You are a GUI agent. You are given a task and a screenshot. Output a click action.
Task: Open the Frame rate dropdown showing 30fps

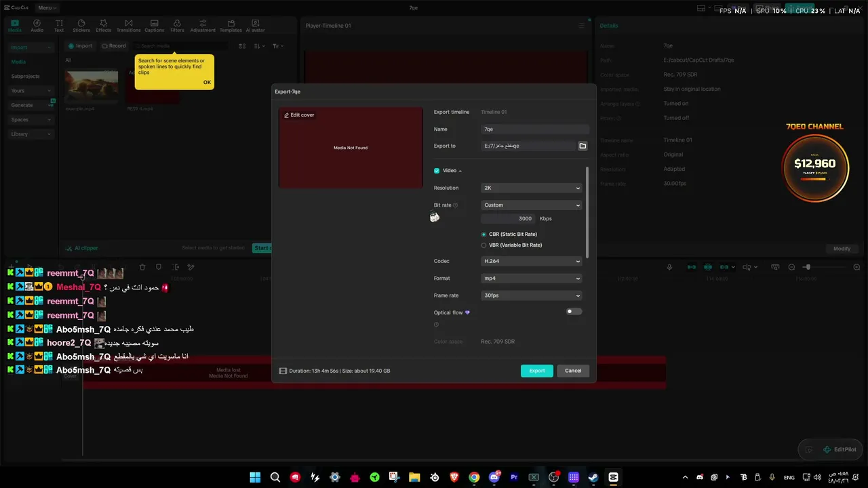pos(532,296)
